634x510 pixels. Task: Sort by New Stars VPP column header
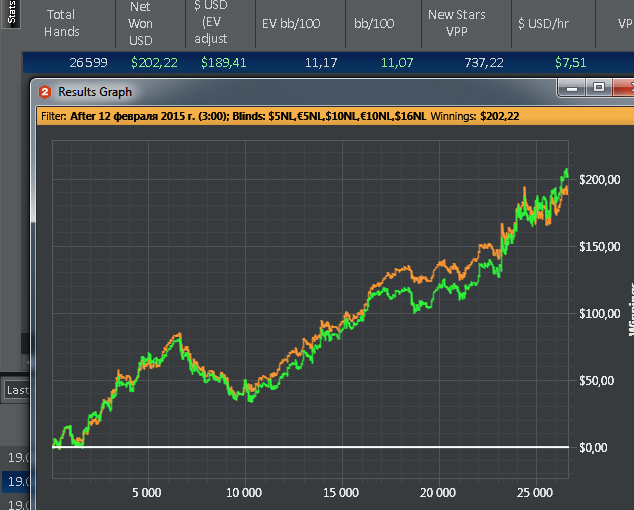457,23
